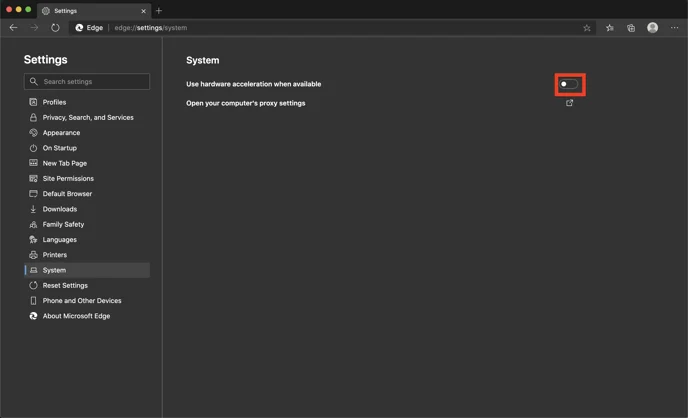Open Site Permissions settings
The width and height of the screenshot is (688, 418).
(x=68, y=178)
